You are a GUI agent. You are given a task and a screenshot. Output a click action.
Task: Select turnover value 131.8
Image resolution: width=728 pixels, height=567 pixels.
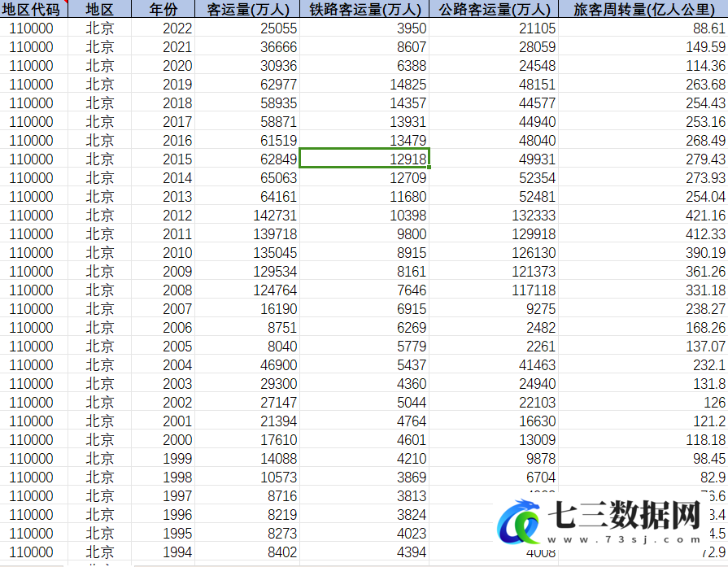[643, 383]
